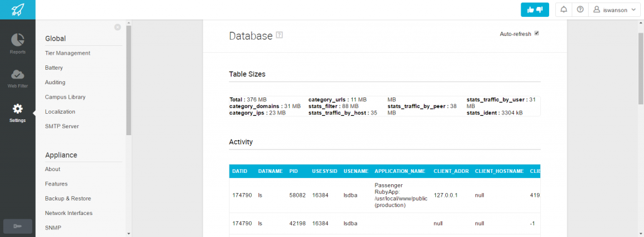Click the PID column header
Screen dimensions: 644x237
(x=293, y=171)
